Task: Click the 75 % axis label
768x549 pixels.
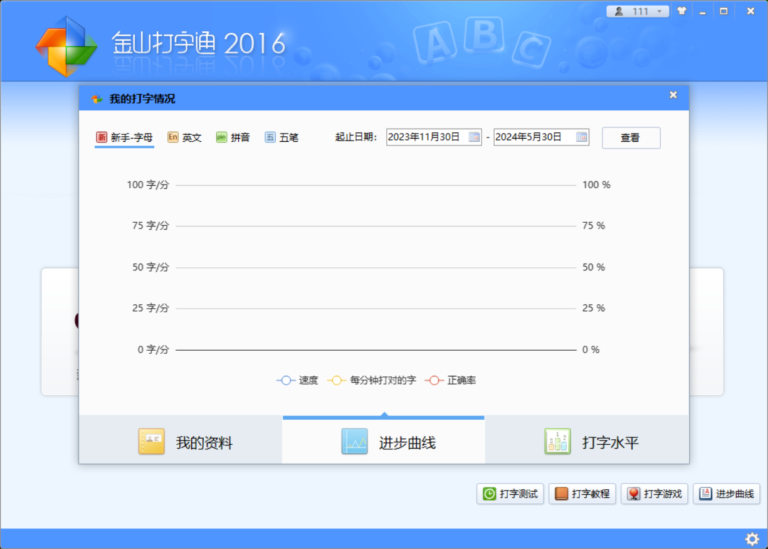Action: (594, 225)
